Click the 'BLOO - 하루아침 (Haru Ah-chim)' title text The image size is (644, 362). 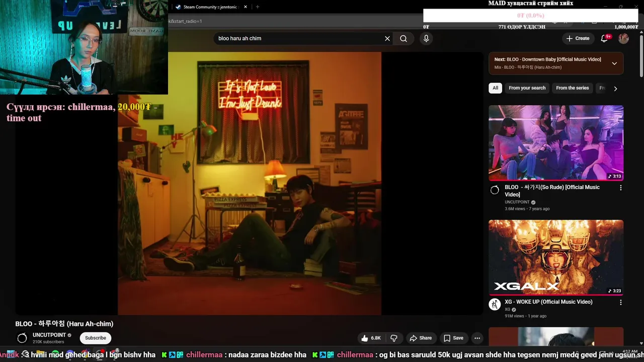pos(64,324)
